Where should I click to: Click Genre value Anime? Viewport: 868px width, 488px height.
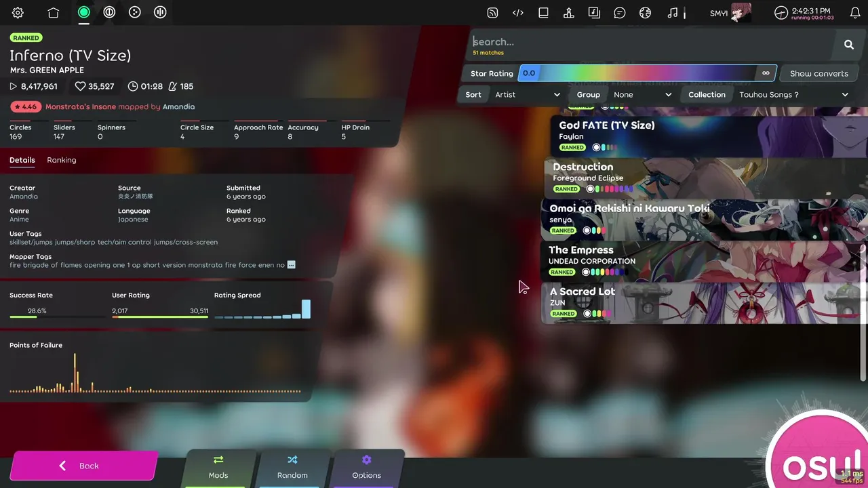tap(19, 220)
